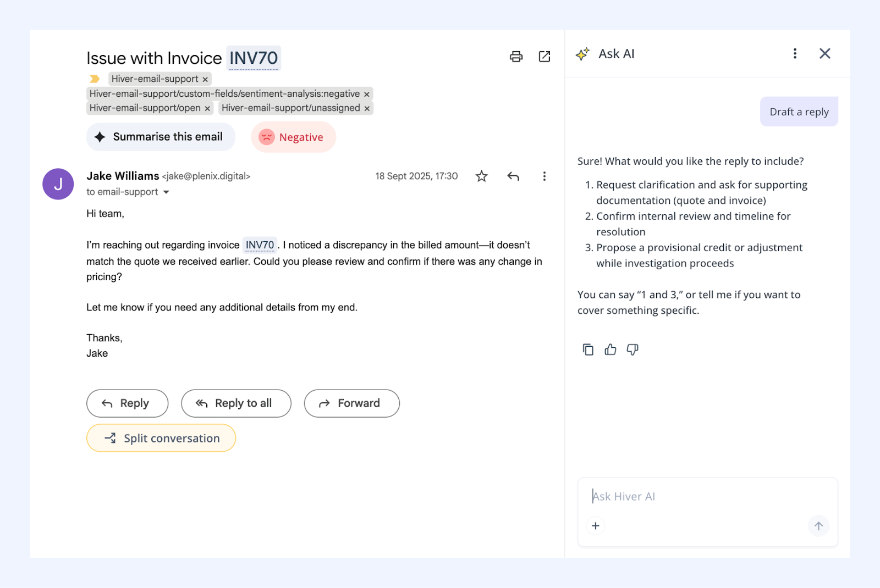Screen dimensions: 880x588
Task: Click Split conversation button
Action: pos(161,438)
